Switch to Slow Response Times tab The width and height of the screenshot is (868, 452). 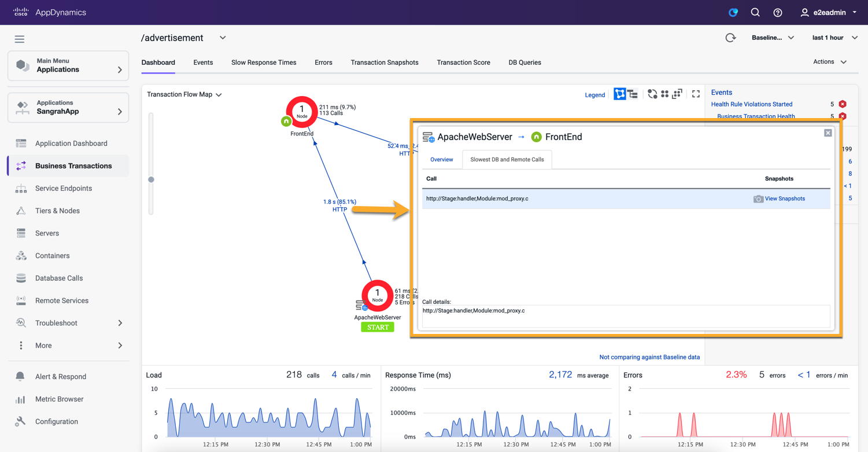(264, 63)
